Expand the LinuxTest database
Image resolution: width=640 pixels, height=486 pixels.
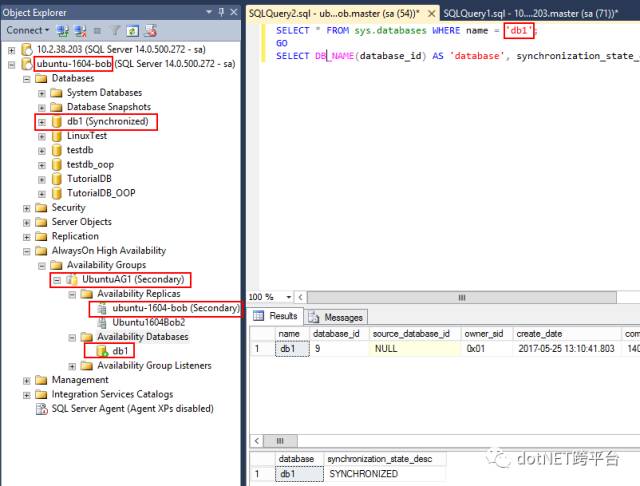click(42, 136)
